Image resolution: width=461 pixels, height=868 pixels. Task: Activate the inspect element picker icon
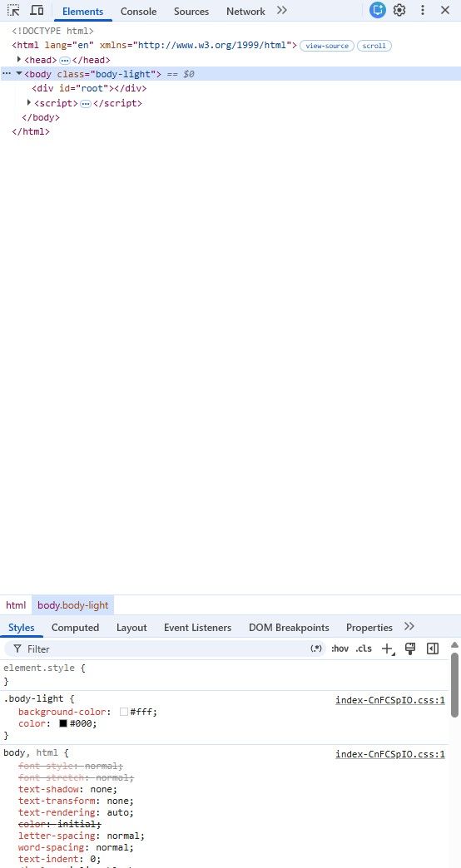[x=13, y=10]
